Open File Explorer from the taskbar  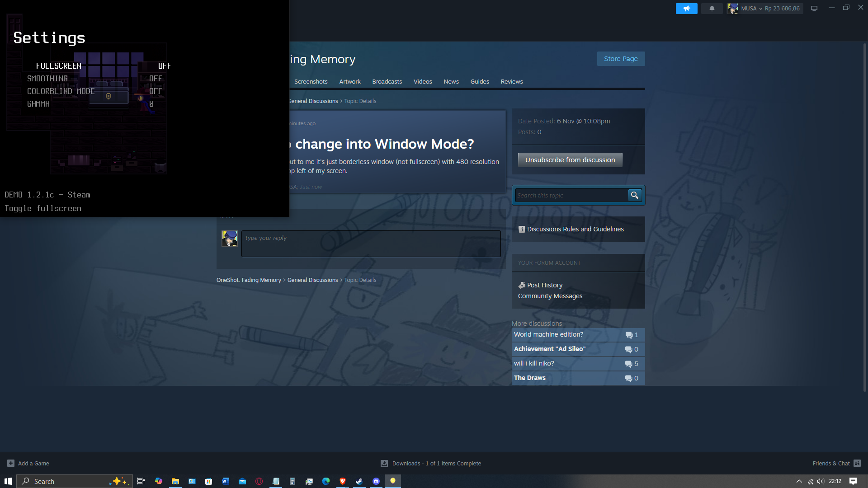click(175, 481)
